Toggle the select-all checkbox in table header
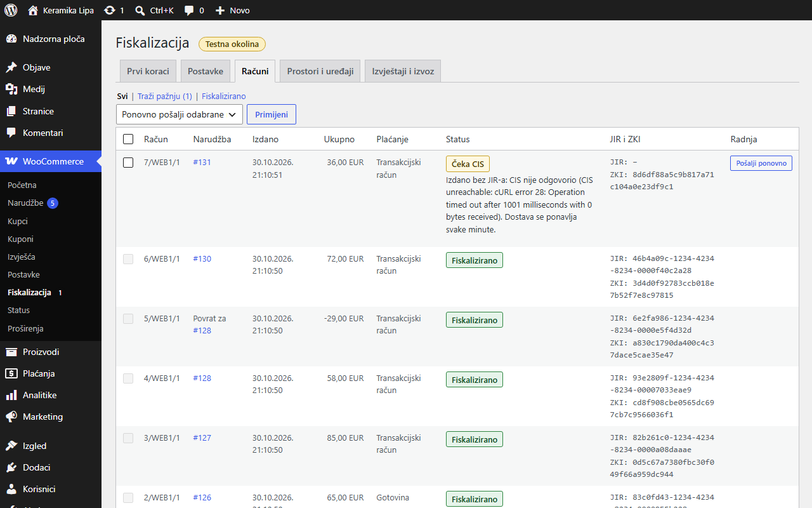 pos(128,139)
